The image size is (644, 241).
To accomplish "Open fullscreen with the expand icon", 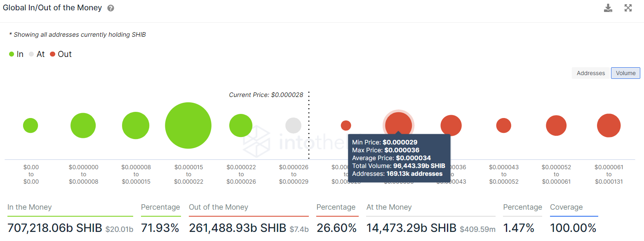I will tap(628, 8).
